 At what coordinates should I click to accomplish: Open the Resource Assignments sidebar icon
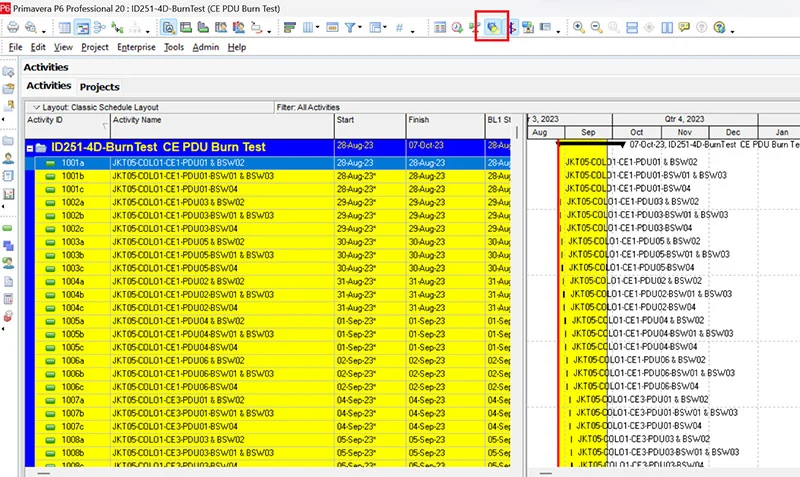pyautogui.click(x=8, y=263)
